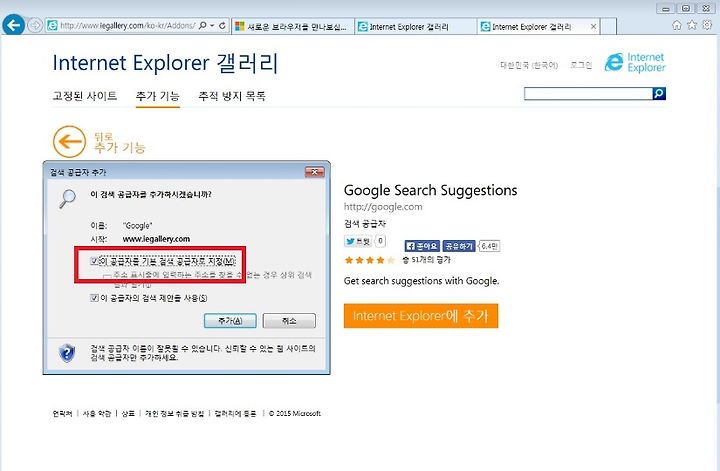Viewport: 720px width, 471px height.
Task: Click the 추가(A) button in the dialog
Action: pyautogui.click(x=230, y=320)
